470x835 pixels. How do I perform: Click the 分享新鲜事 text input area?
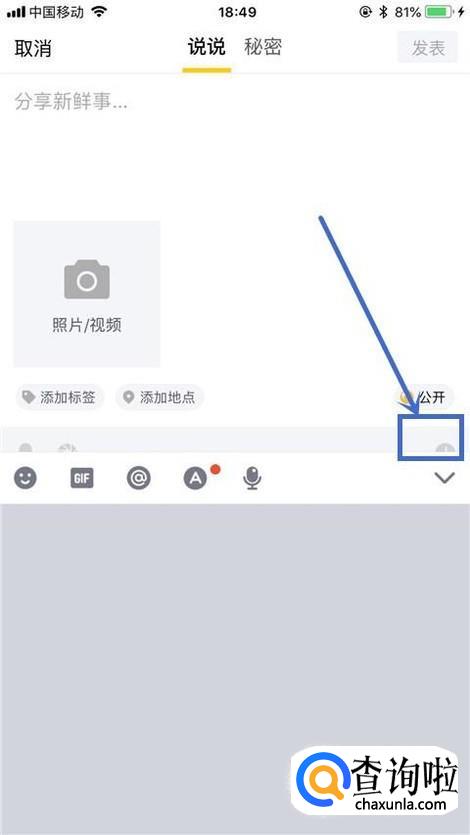(x=235, y=144)
